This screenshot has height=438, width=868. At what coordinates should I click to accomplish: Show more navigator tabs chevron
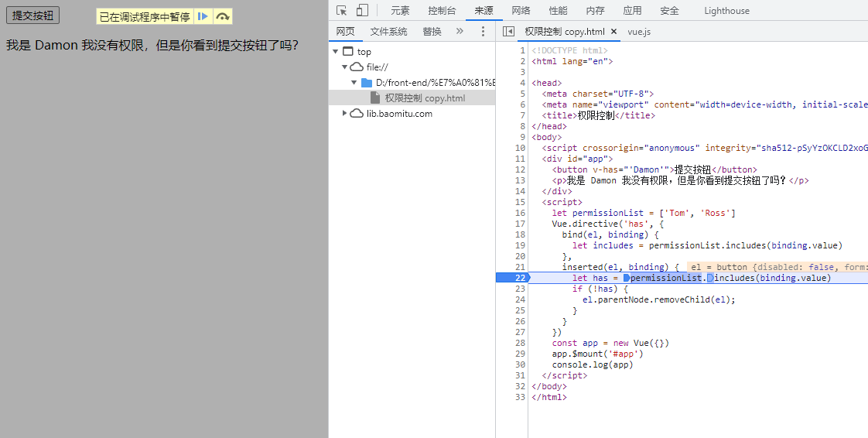[460, 31]
